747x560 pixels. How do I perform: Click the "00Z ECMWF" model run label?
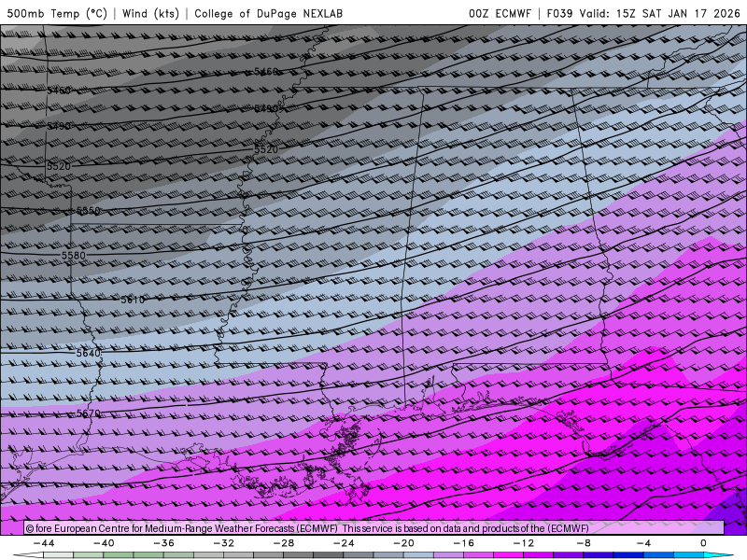pyautogui.click(x=500, y=13)
